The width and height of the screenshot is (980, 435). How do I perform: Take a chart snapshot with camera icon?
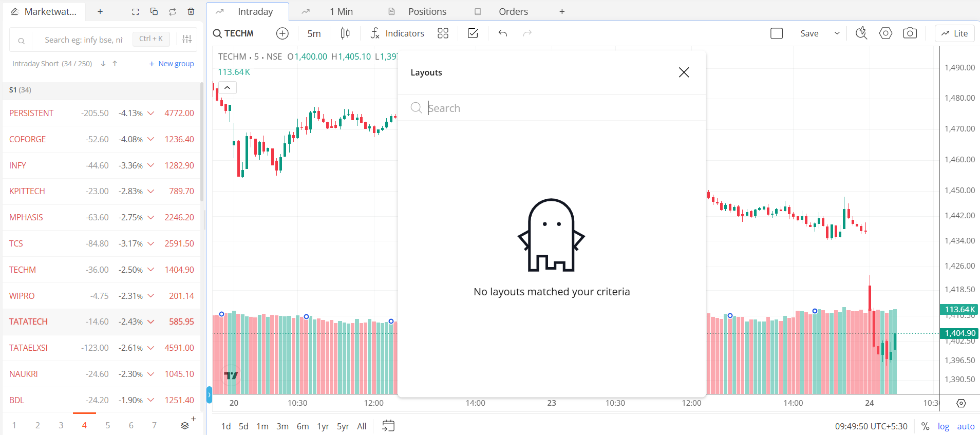[910, 33]
